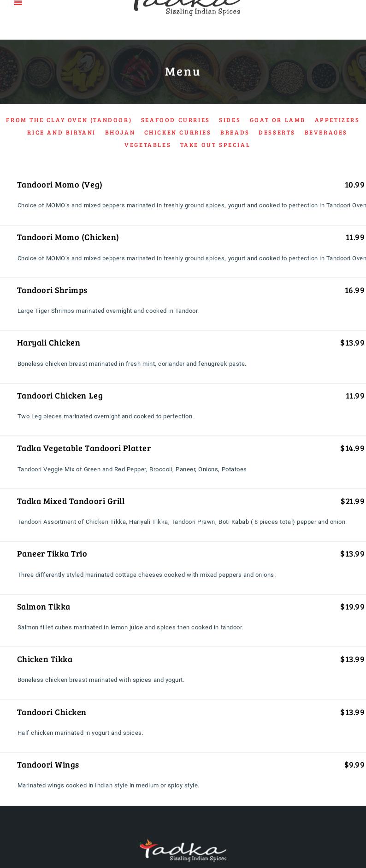Image resolution: width=366 pixels, height=868 pixels.
Task: Open the hamburger menu icon
Action: [x=18, y=3]
